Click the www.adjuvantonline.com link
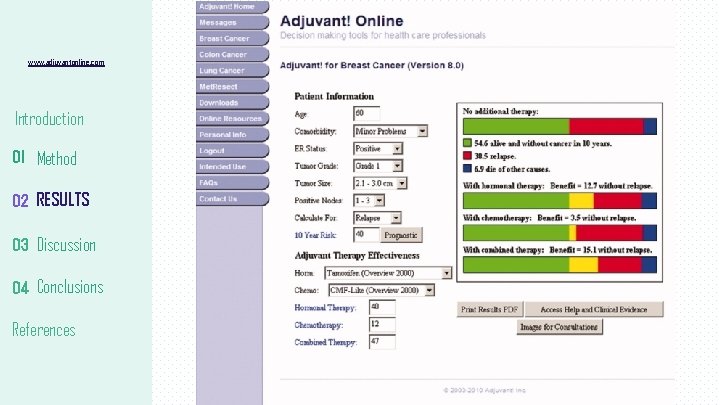Screen dimensions: 720x405 66,63
